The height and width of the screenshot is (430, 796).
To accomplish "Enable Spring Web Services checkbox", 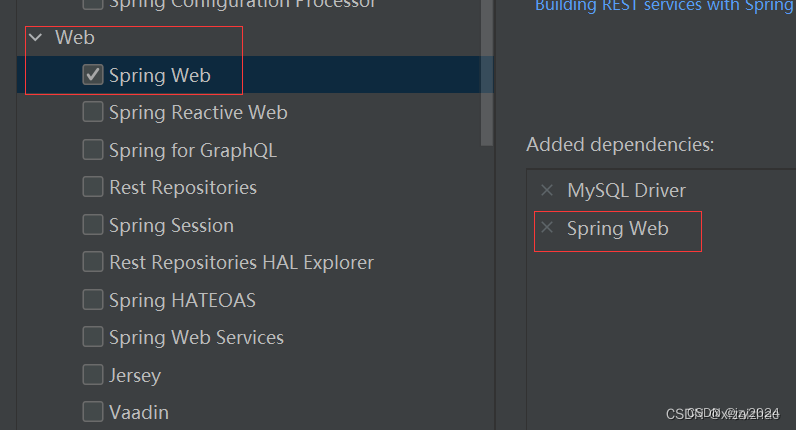I will [93, 337].
